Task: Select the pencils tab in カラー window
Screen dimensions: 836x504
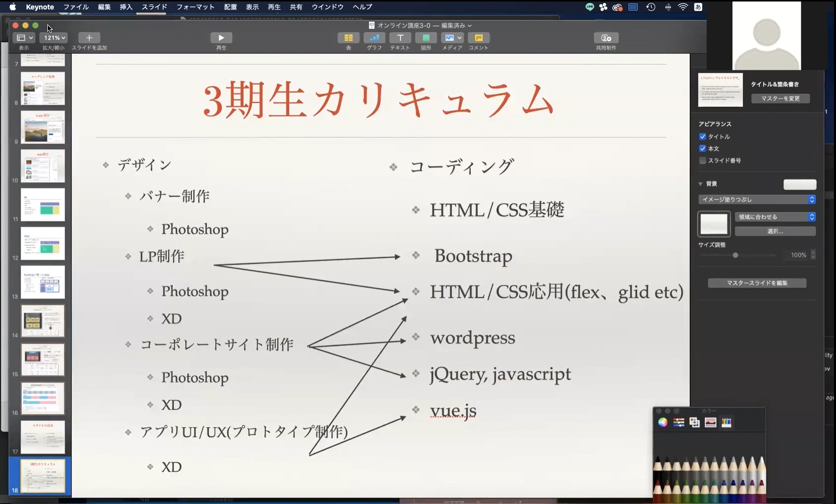Action: click(726, 422)
